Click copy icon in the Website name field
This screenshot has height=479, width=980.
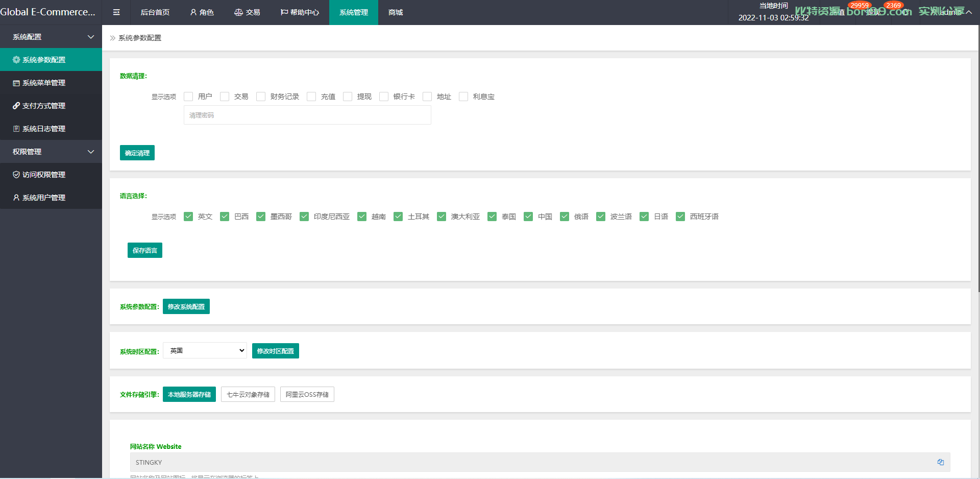(940, 462)
